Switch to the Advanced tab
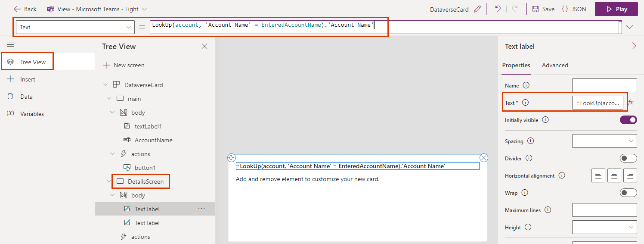Screen dimensions: 644x244 click(x=555, y=65)
